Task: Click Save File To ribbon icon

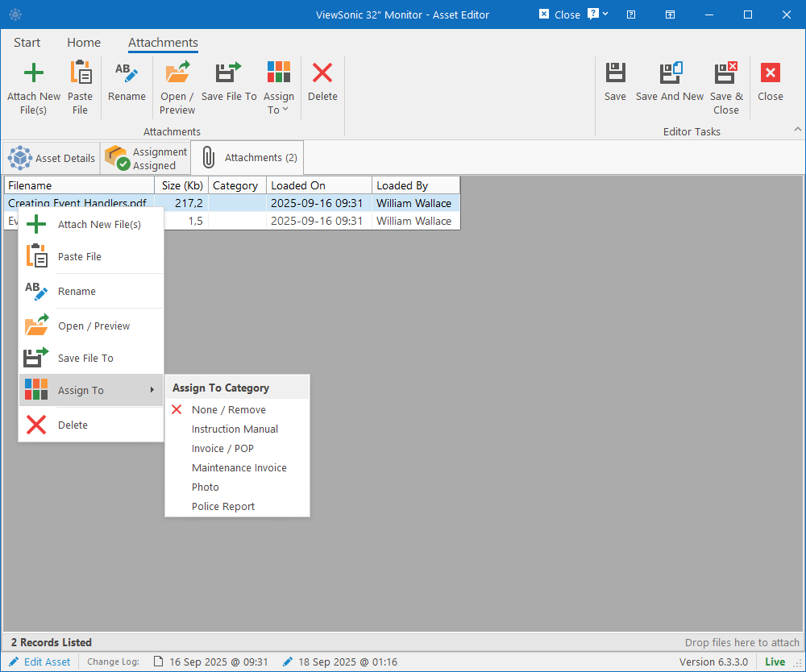Action: [x=228, y=73]
